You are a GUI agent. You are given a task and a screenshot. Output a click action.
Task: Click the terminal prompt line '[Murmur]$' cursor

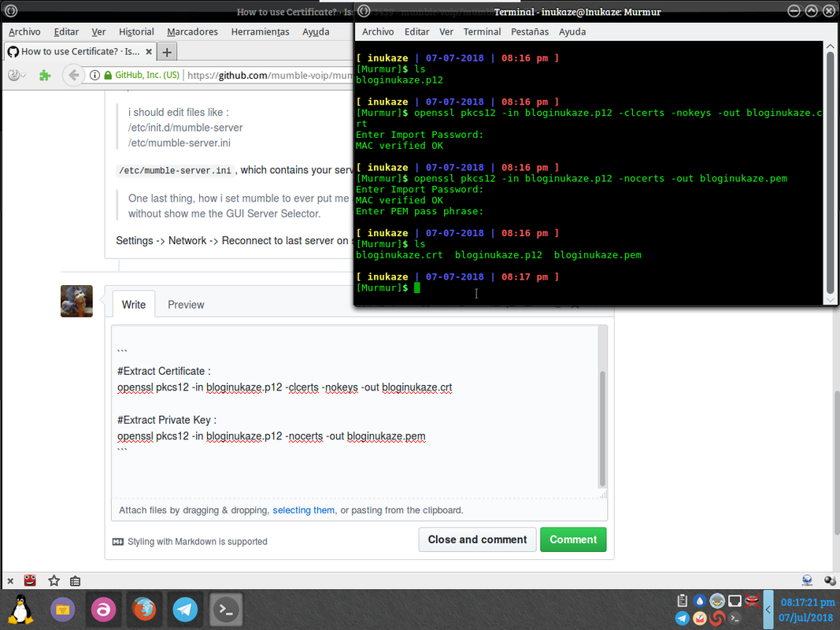[x=416, y=287]
